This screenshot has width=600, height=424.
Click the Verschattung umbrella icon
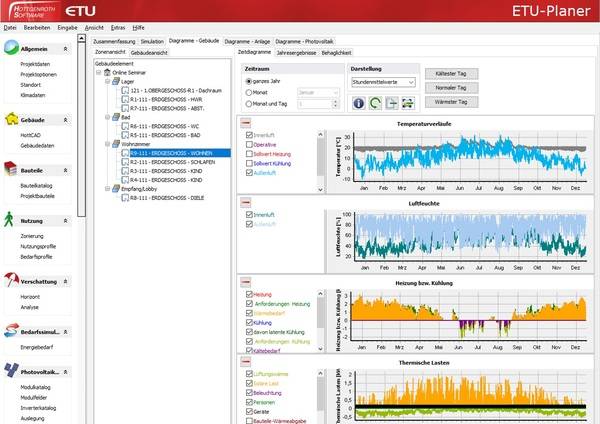point(10,280)
